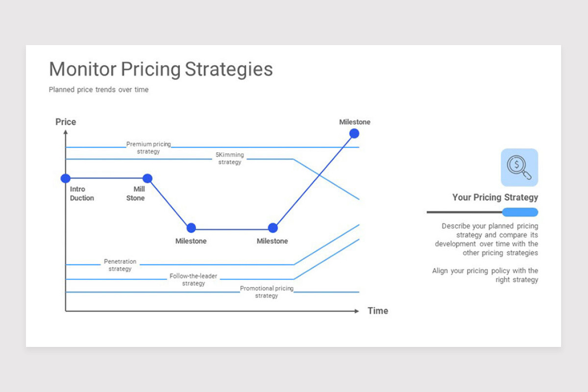Image resolution: width=588 pixels, height=392 pixels.
Task: Select the Align your pricing policy text
Action: [485, 275]
